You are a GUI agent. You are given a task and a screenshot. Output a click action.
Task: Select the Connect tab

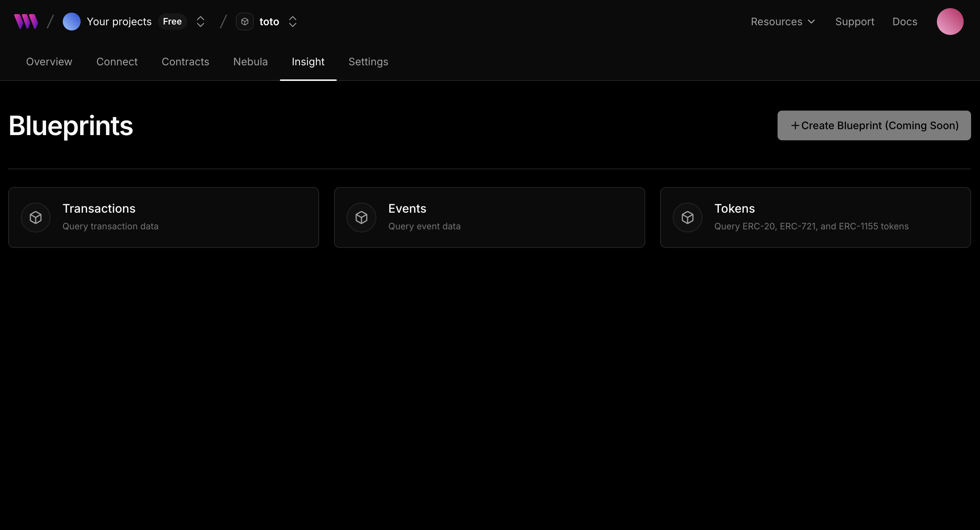tap(117, 62)
